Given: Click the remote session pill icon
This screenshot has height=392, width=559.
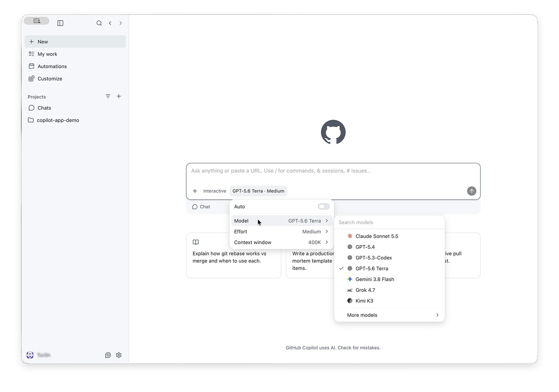Looking at the screenshot, I should 37,21.
